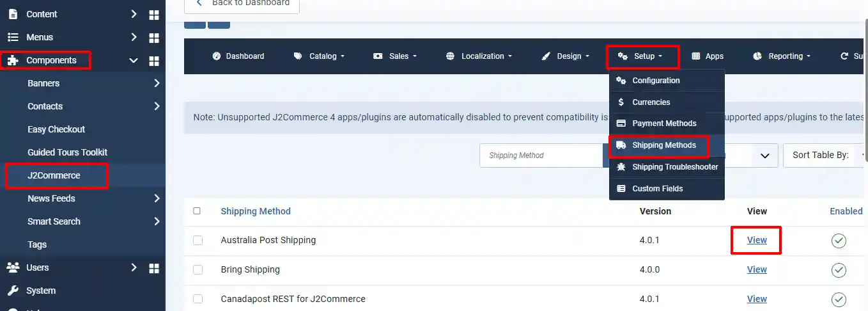Open the View link for Bring Shipping
The image size is (868, 311).
[x=757, y=269]
